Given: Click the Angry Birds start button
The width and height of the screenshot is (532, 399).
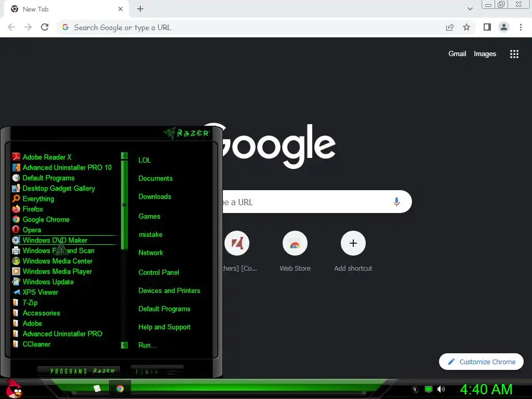Looking at the screenshot, I should [14, 389].
